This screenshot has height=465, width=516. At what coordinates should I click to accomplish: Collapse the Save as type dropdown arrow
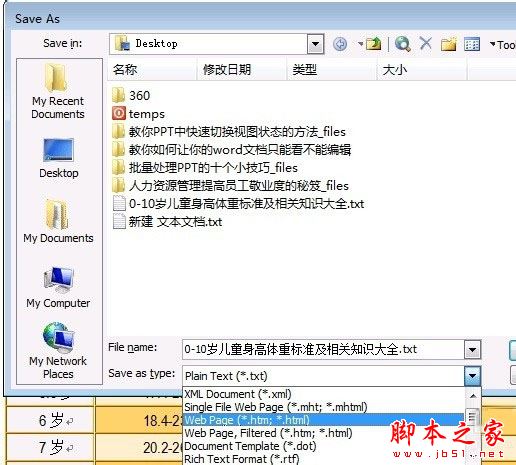pyautogui.click(x=472, y=376)
